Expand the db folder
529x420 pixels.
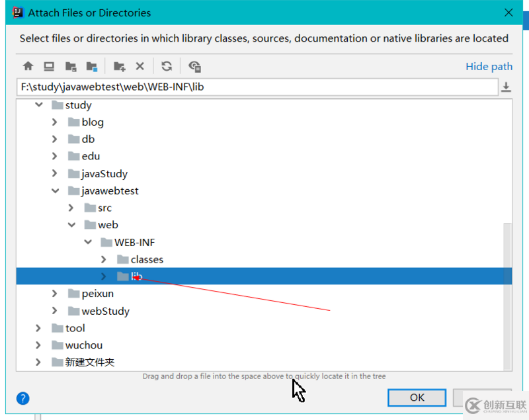coord(55,139)
